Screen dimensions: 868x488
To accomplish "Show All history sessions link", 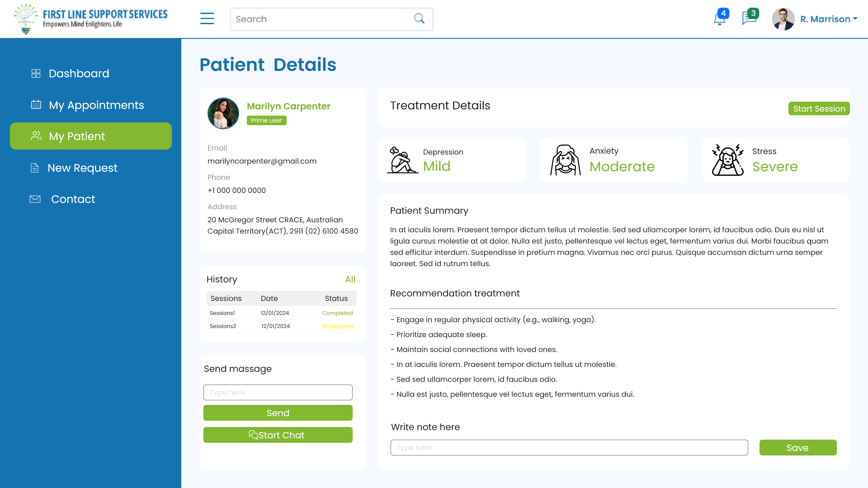I will [x=350, y=279].
